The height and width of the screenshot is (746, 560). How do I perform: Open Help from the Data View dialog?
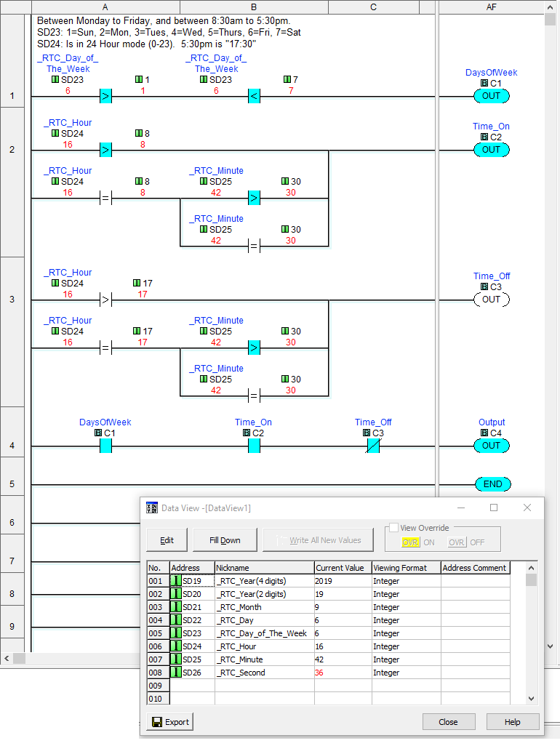(x=513, y=722)
